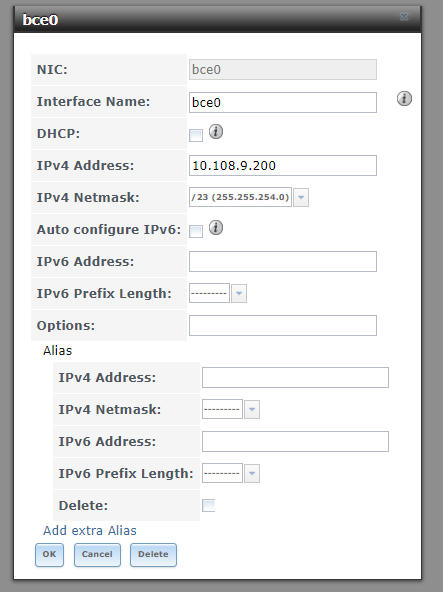Click the Add extra Alias link
443x592 pixels.
coord(90,530)
